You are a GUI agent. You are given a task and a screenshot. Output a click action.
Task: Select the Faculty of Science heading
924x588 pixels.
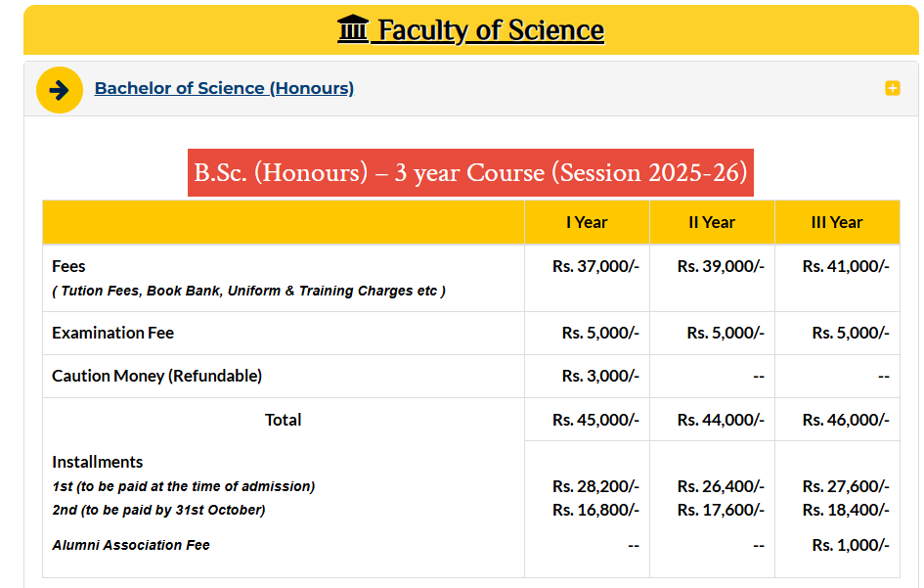pos(491,29)
